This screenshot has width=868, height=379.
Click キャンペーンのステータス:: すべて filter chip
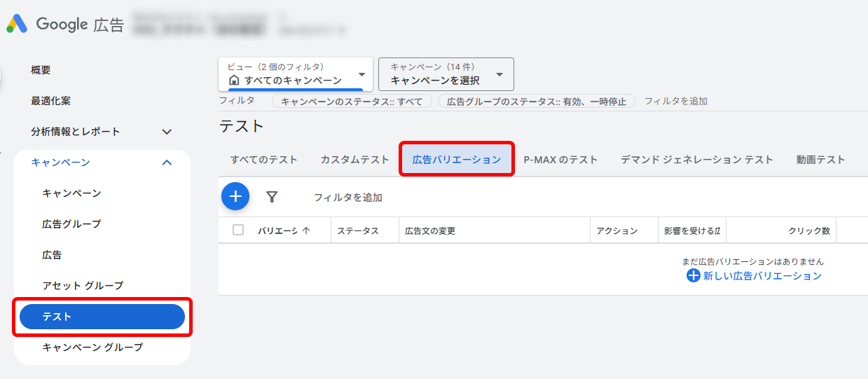(x=352, y=102)
